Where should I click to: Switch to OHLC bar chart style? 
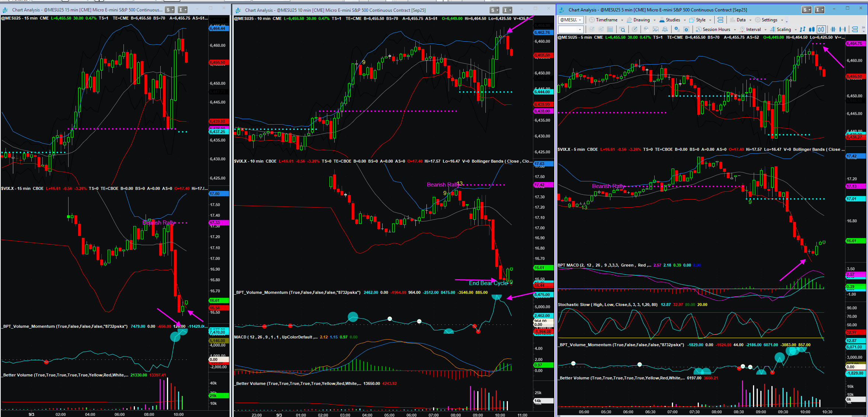coord(802,29)
